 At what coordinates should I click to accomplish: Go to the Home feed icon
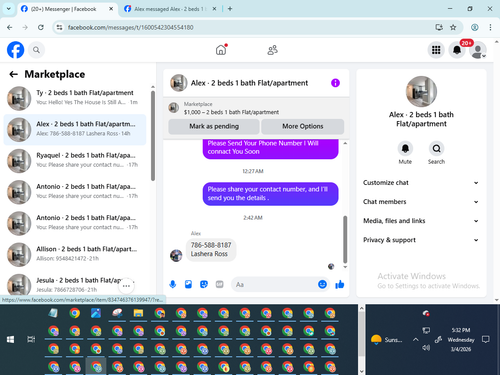click(x=221, y=50)
